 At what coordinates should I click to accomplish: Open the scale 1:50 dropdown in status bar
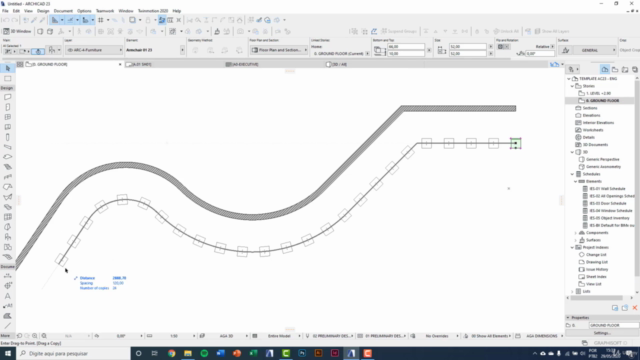tap(174, 336)
